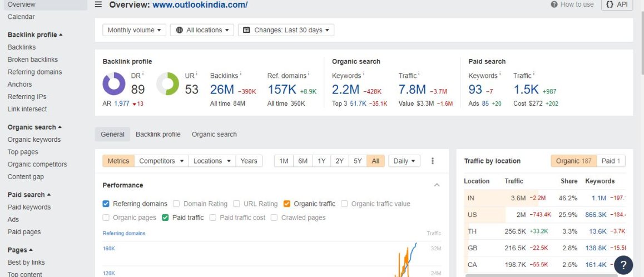Enable the Paid traffic cost checkbox
This screenshot has height=277, width=644.
click(x=213, y=218)
